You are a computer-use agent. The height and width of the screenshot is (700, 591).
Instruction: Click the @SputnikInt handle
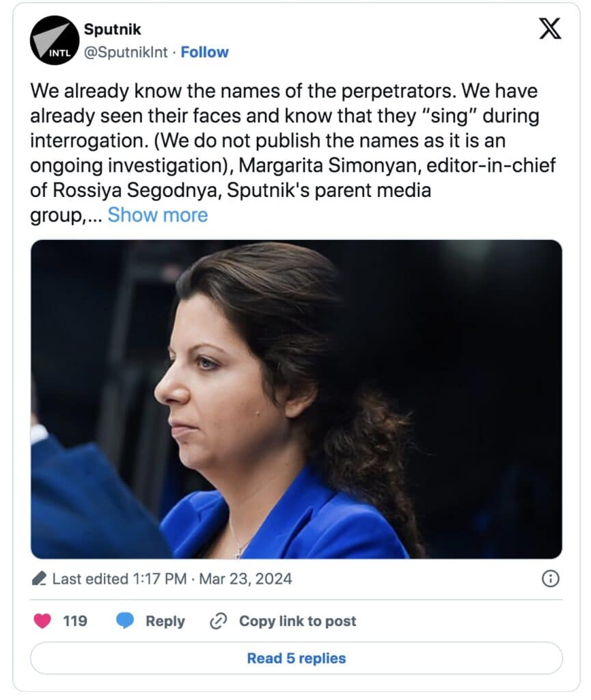pyautogui.click(x=125, y=52)
